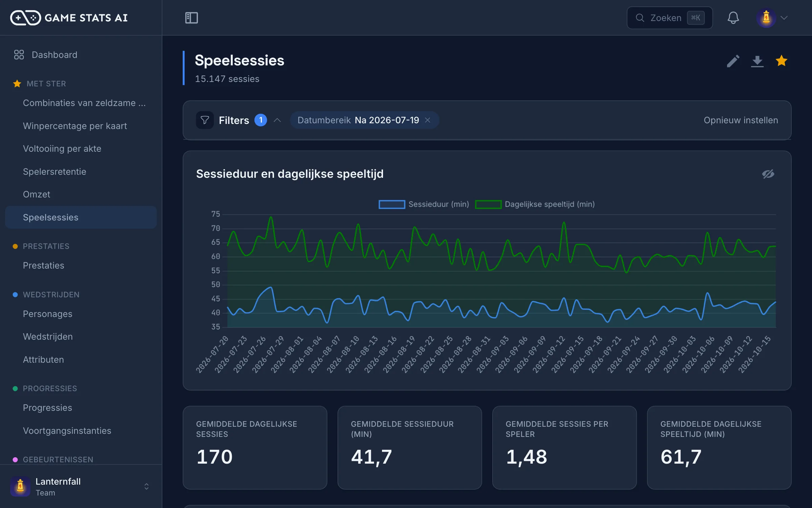The height and width of the screenshot is (508, 812).
Task: Click the PRESTATIES section header
Action: point(46,246)
